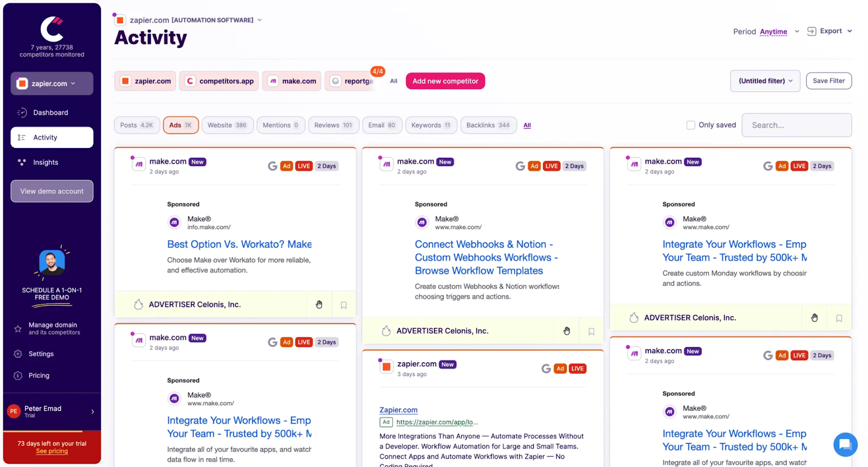Click the Competitors app logo
The image size is (868, 467).
coord(52,29)
